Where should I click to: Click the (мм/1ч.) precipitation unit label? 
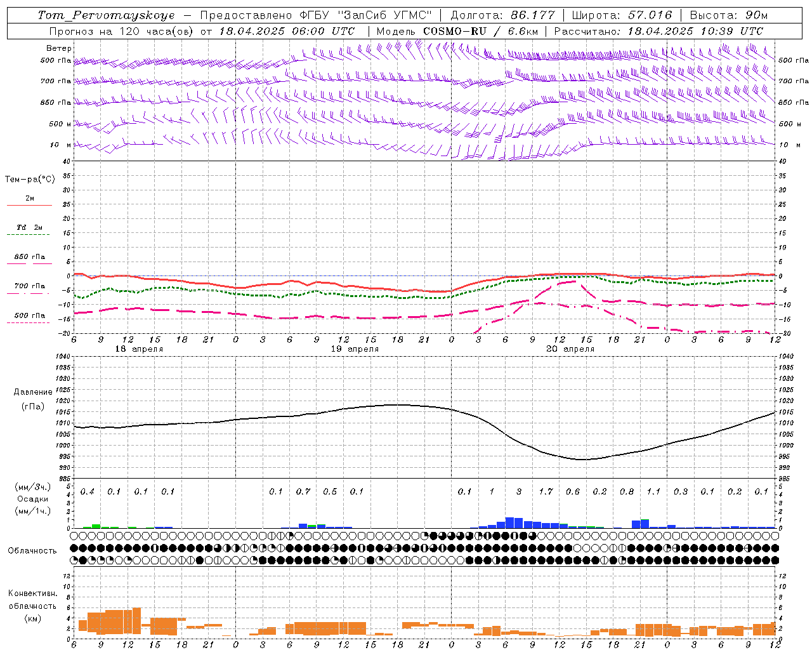click(32, 511)
